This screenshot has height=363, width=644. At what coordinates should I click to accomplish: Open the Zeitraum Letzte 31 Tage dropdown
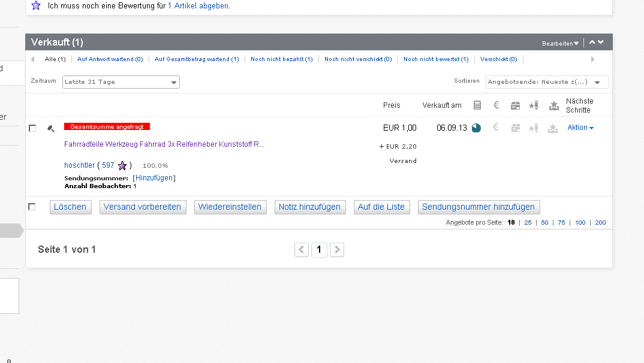(121, 82)
